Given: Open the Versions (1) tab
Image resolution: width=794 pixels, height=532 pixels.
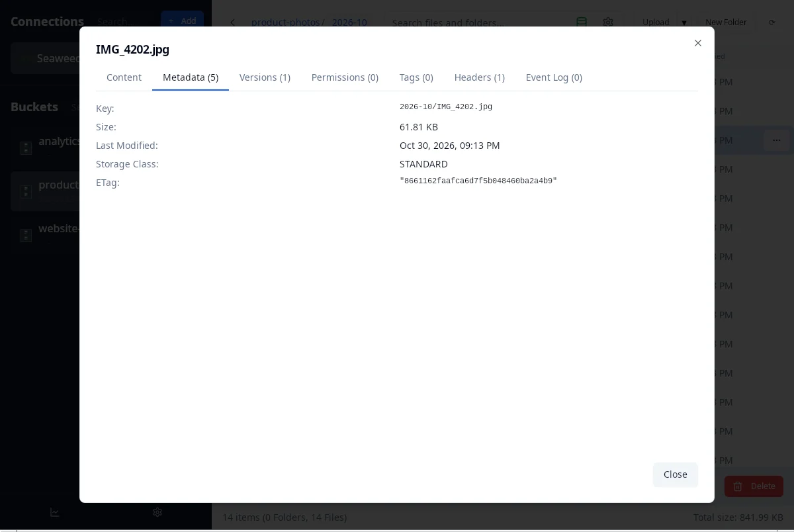Looking at the screenshot, I should [x=265, y=77].
